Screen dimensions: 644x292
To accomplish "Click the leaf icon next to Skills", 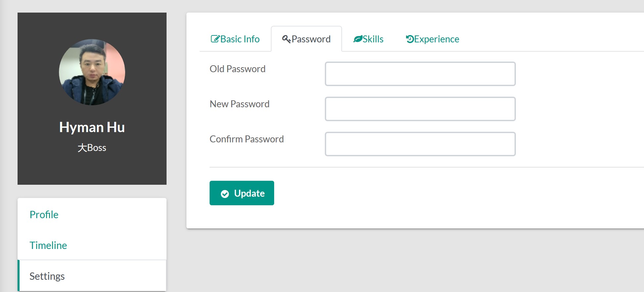I will 358,39.
